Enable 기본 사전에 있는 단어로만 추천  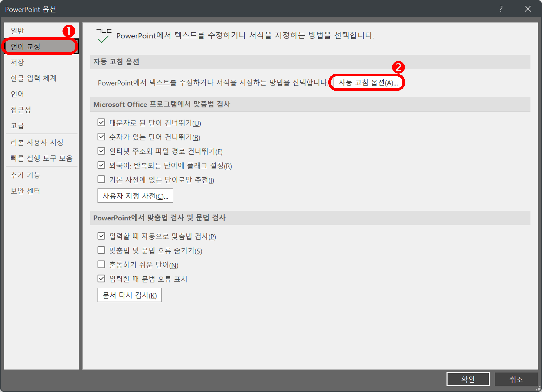coord(101,179)
